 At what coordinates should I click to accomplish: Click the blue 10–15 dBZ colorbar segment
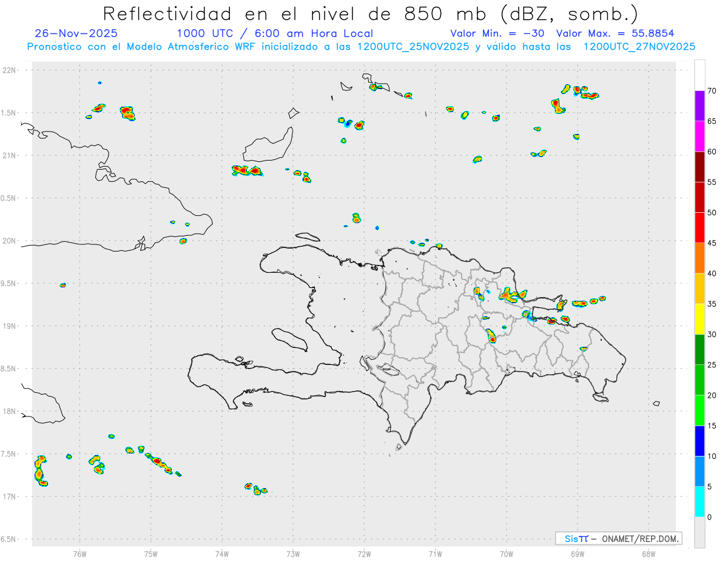tap(699, 441)
